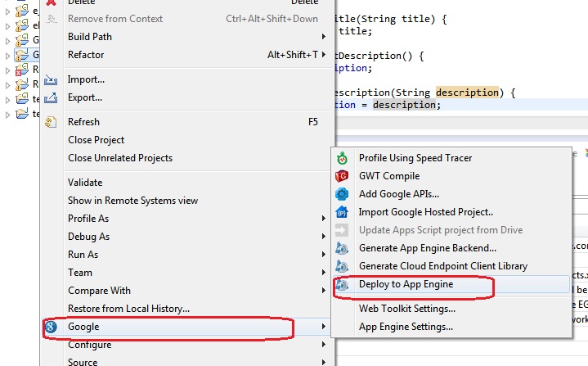Screen dimensions: 588x366
Task: Click the Refresh icon in context menu
Action: pos(52,122)
